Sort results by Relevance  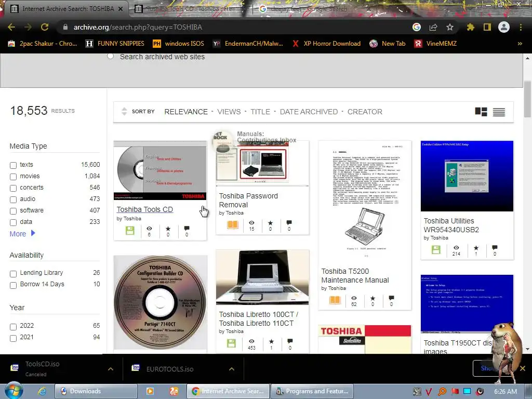click(186, 112)
